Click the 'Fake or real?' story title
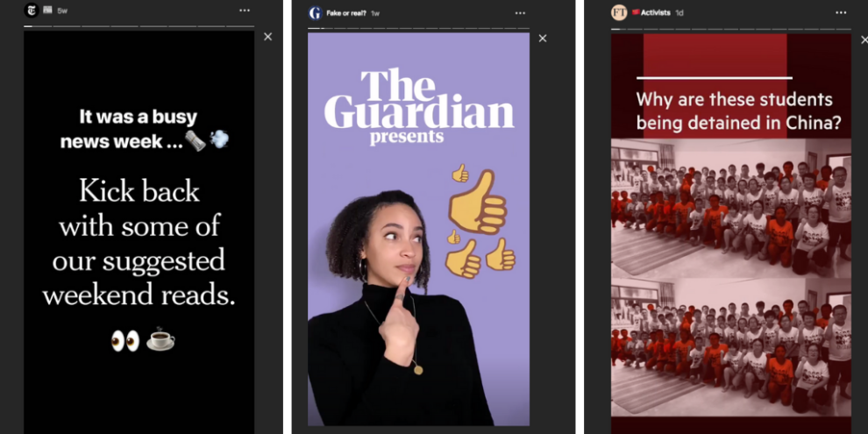The image size is (868, 434). click(346, 13)
